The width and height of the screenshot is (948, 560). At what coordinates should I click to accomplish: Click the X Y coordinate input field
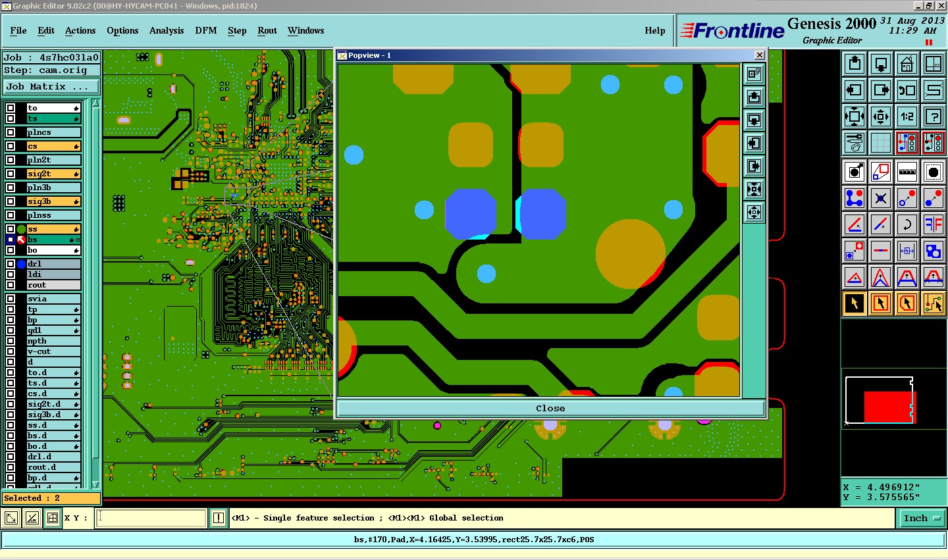click(151, 519)
